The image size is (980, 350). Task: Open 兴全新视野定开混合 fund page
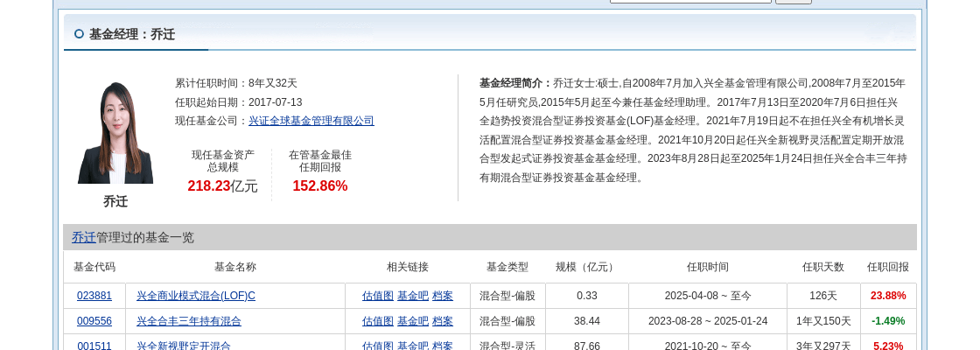point(183,346)
